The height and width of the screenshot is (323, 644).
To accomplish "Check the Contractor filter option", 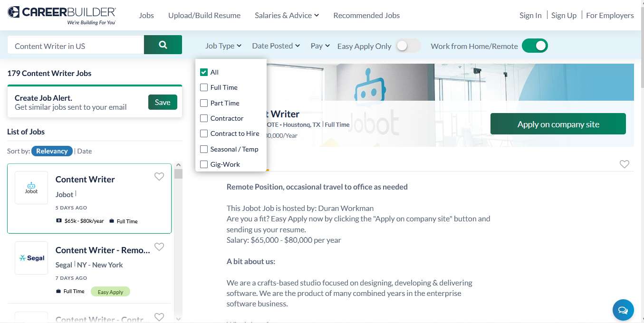I will (204, 118).
